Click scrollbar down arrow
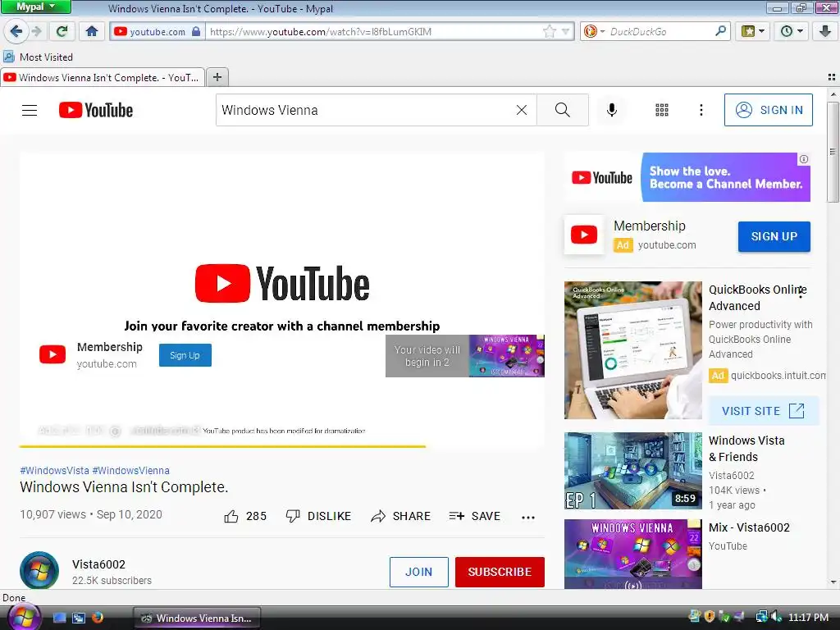 pyautogui.click(x=833, y=582)
